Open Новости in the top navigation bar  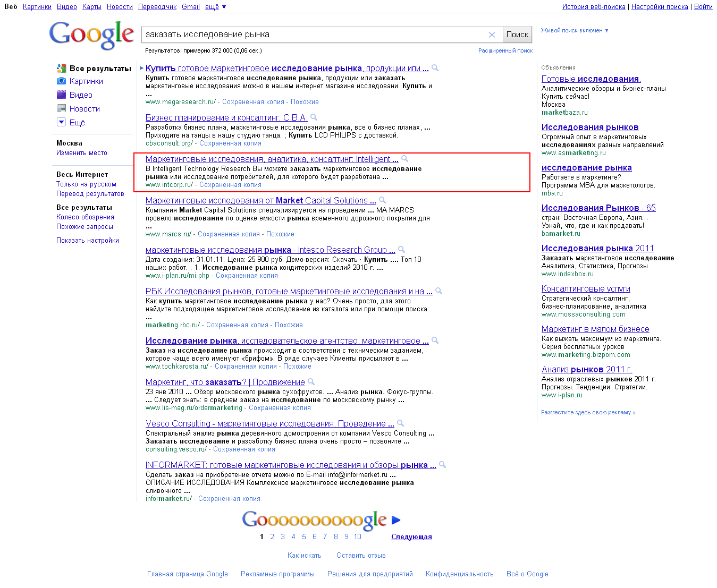tap(120, 7)
